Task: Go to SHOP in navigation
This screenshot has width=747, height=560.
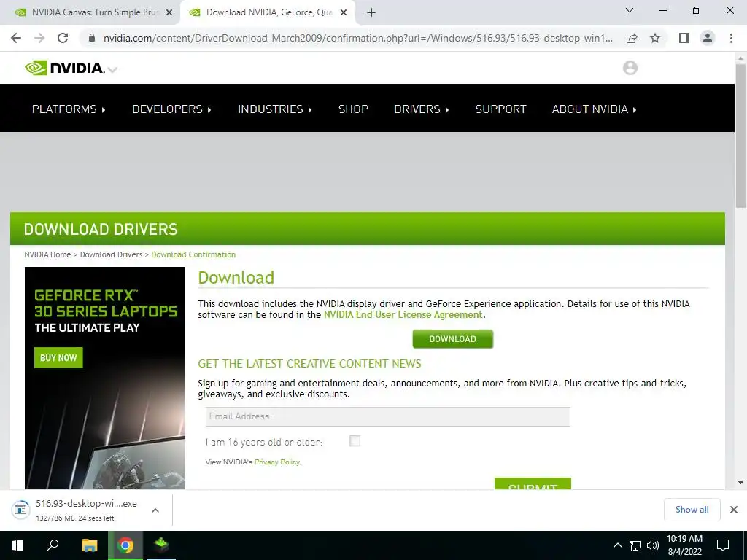Action: [353, 109]
